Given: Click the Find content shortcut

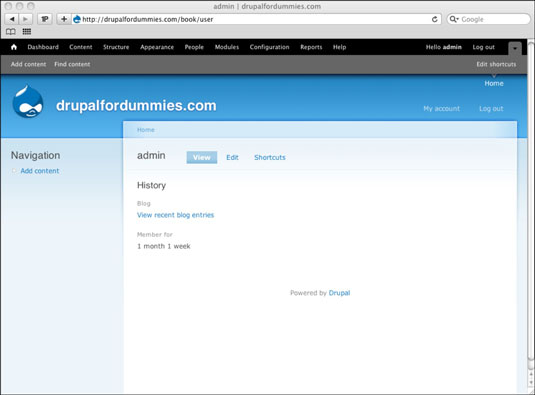Looking at the screenshot, I should pyautogui.click(x=72, y=64).
